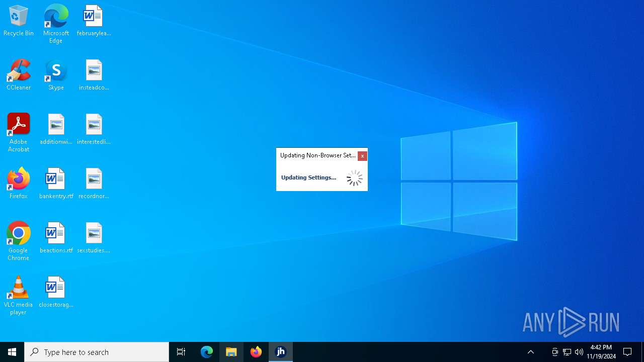Select the additionwi image file
This screenshot has height=362, width=644.
pos(56,129)
